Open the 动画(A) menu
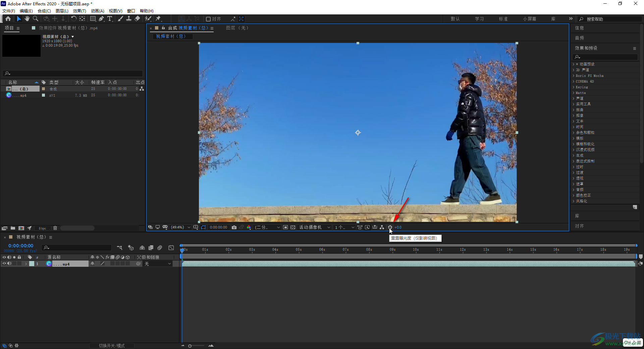644x349 pixels. pos(98,11)
